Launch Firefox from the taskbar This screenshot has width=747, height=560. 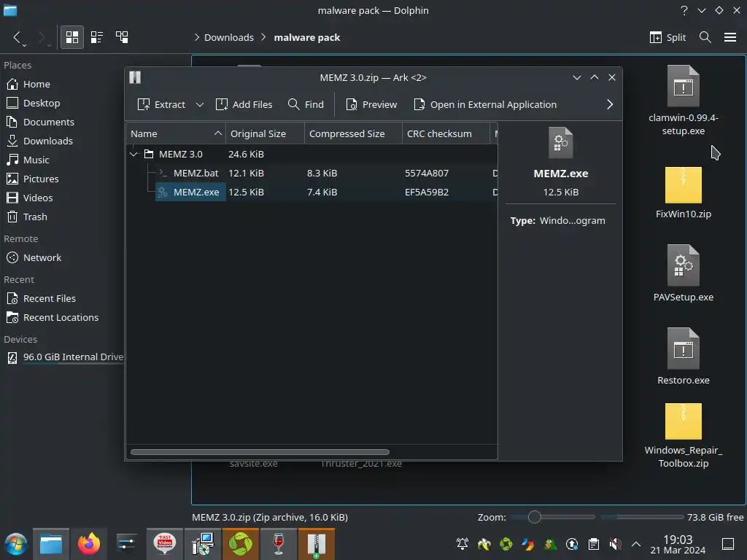(89, 544)
